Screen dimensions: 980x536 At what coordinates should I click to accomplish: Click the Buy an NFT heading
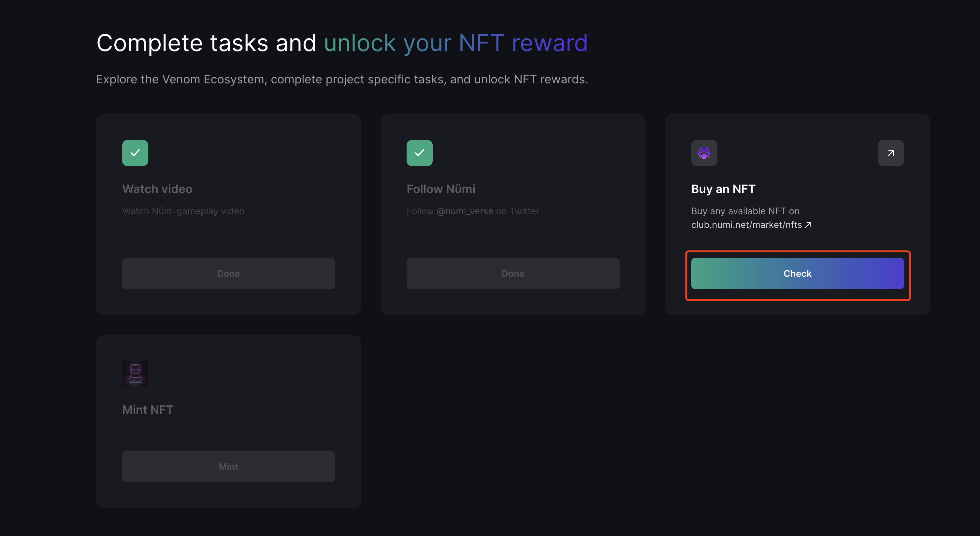point(723,189)
